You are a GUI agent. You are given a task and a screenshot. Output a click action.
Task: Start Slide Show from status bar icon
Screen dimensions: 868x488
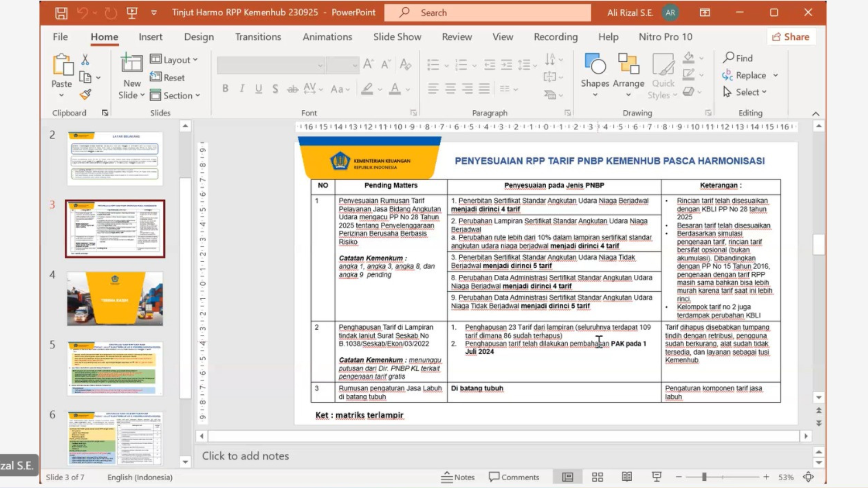coord(657,477)
